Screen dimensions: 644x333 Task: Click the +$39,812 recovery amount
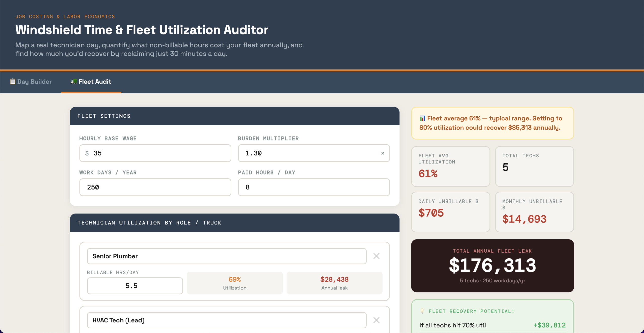pos(549,325)
